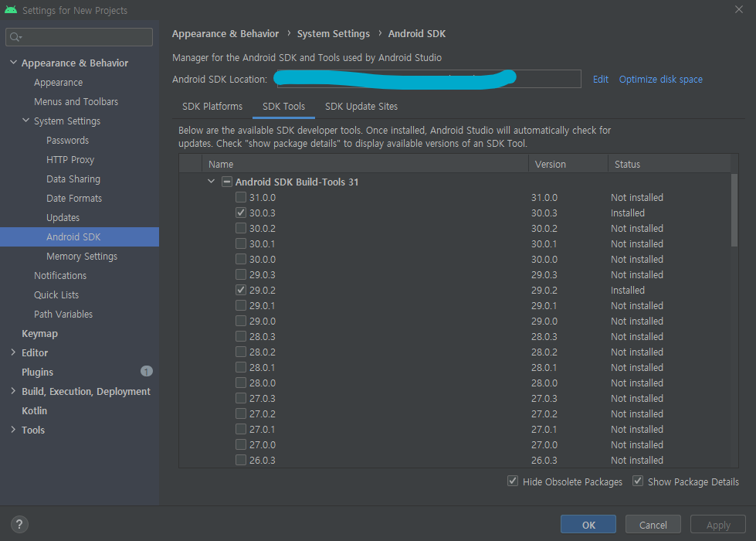The height and width of the screenshot is (541, 756).
Task: Click version cell 29.0.2
Action: coord(544,290)
